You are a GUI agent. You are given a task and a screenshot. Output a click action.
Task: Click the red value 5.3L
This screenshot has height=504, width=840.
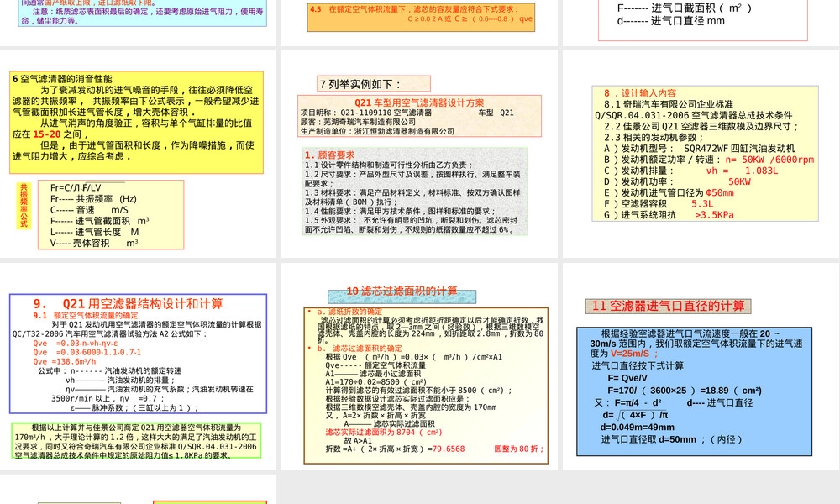(x=702, y=204)
